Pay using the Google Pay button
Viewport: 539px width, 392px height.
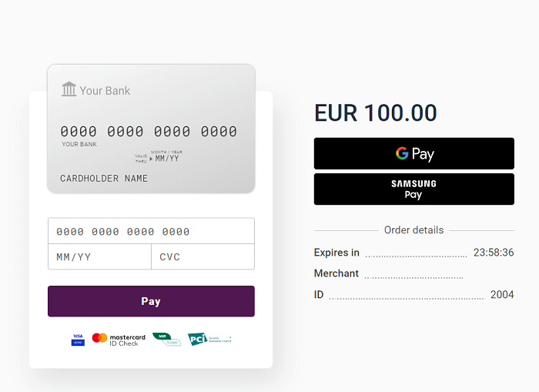[x=413, y=153]
